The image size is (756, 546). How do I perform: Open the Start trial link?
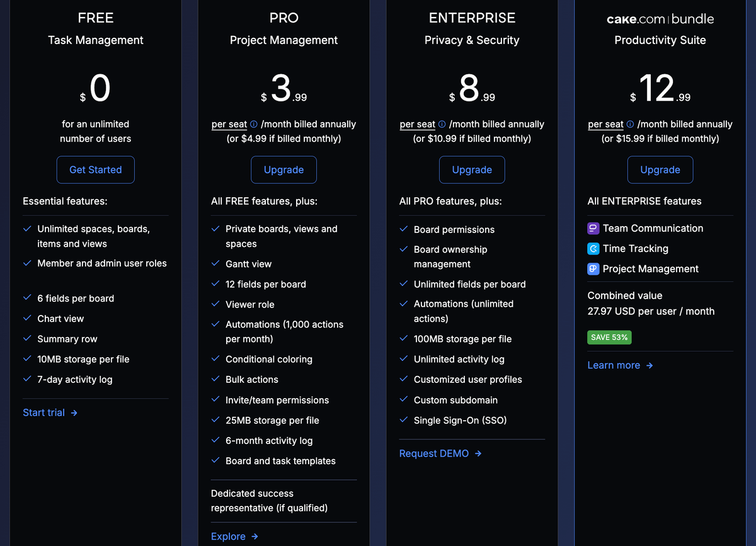point(43,412)
